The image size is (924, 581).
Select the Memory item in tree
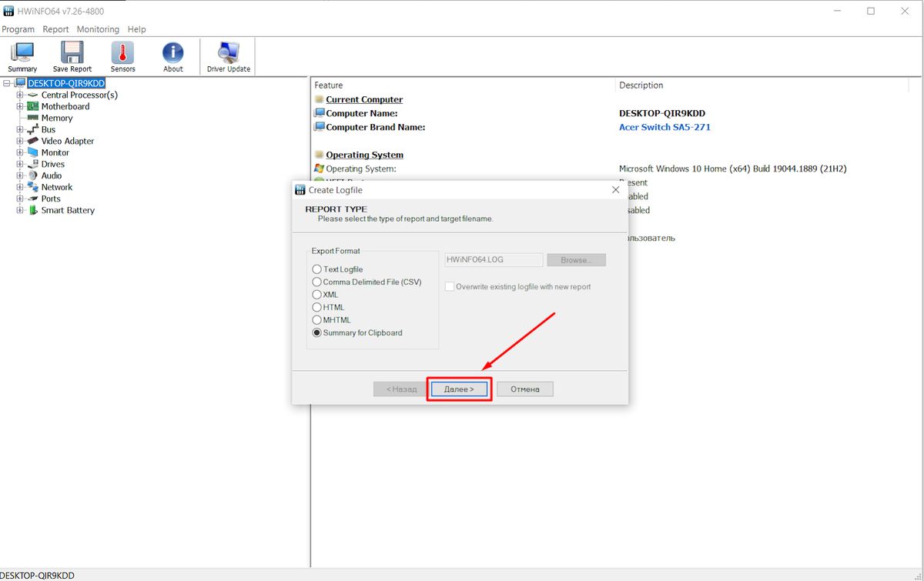[x=56, y=119]
